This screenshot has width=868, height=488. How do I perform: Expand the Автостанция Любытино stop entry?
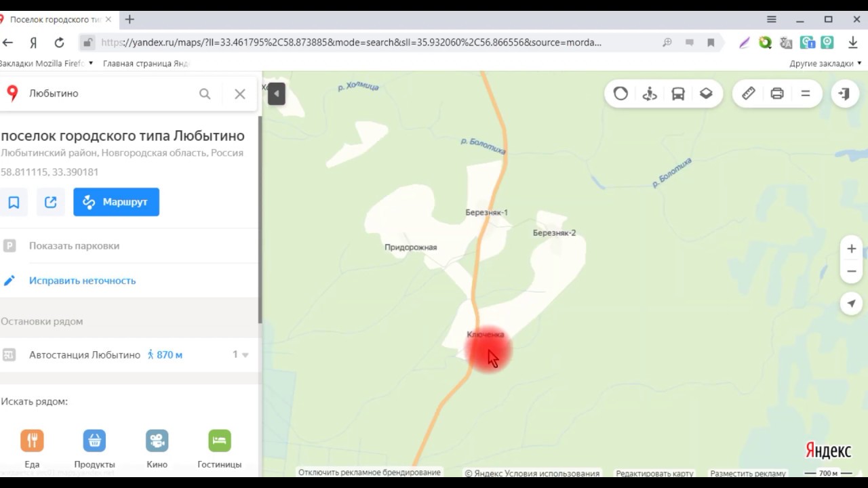click(x=244, y=354)
